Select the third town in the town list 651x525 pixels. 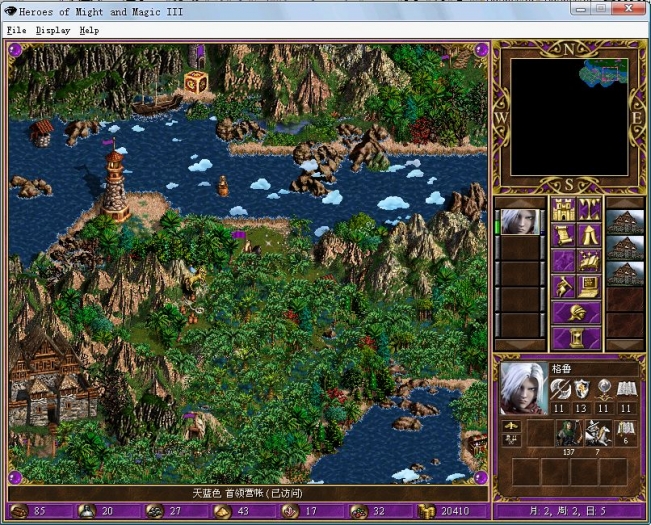pos(625,273)
